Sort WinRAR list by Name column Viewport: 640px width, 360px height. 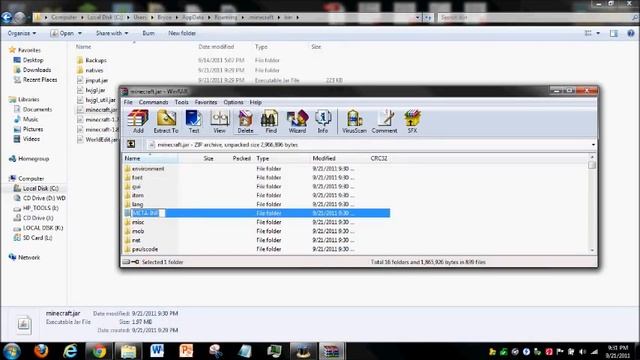tap(150, 158)
